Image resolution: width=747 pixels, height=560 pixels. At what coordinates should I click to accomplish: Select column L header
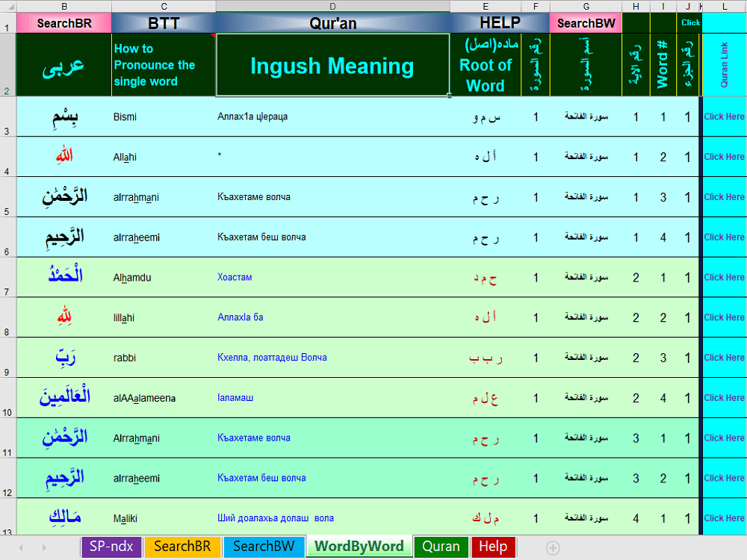coord(724,7)
